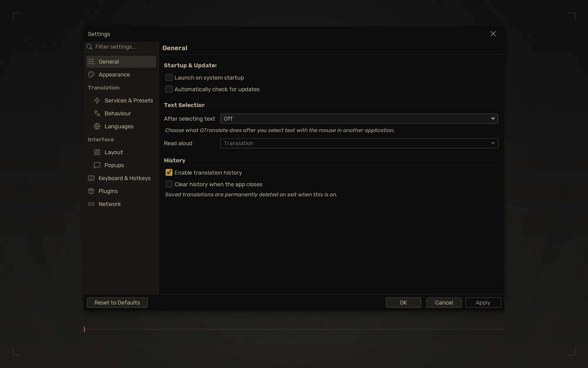Click the Popups speech bubble icon
This screenshot has height=368, width=588.
pos(97,165)
